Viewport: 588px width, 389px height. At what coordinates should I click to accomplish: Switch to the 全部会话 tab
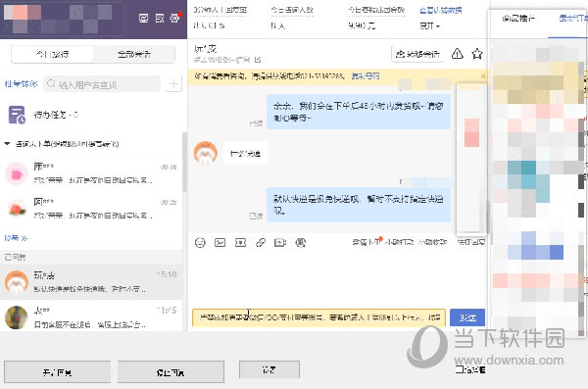pyautogui.click(x=134, y=55)
